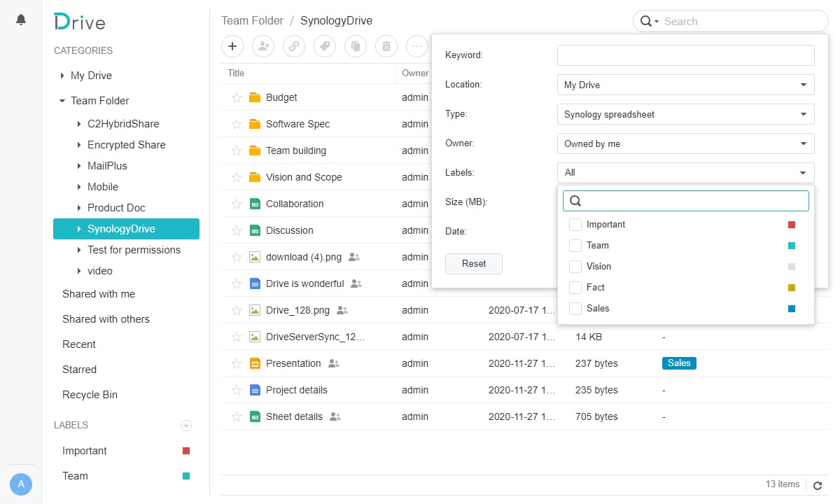Star the Budget folder
Screen dimensions: 840x504
pyautogui.click(x=237, y=97)
